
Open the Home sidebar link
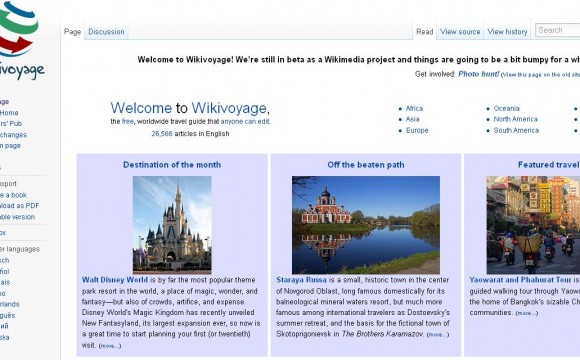pyautogui.click(x=9, y=113)
